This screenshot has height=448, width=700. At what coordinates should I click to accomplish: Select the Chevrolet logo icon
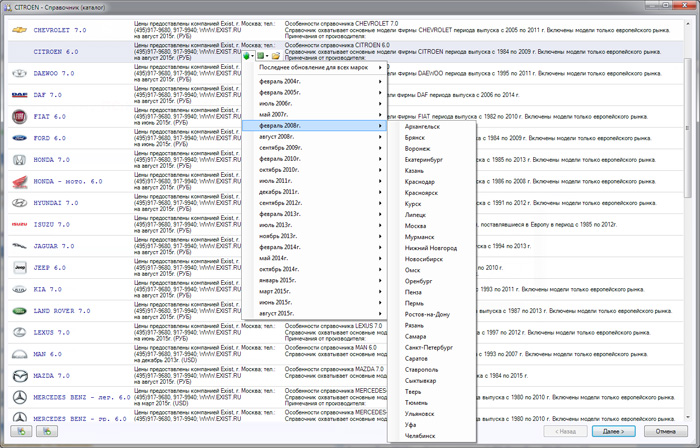(x=19, y=31)
